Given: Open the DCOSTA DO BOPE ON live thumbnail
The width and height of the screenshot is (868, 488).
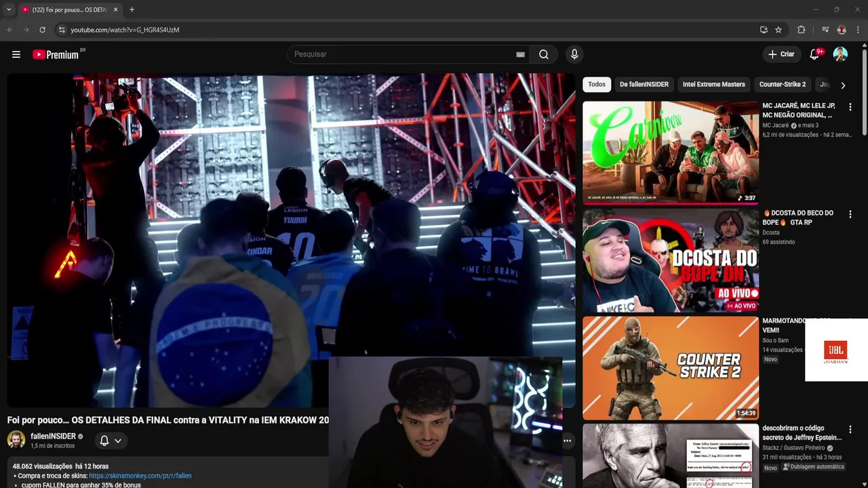Looking at the screenshot, I should point(671,260).
